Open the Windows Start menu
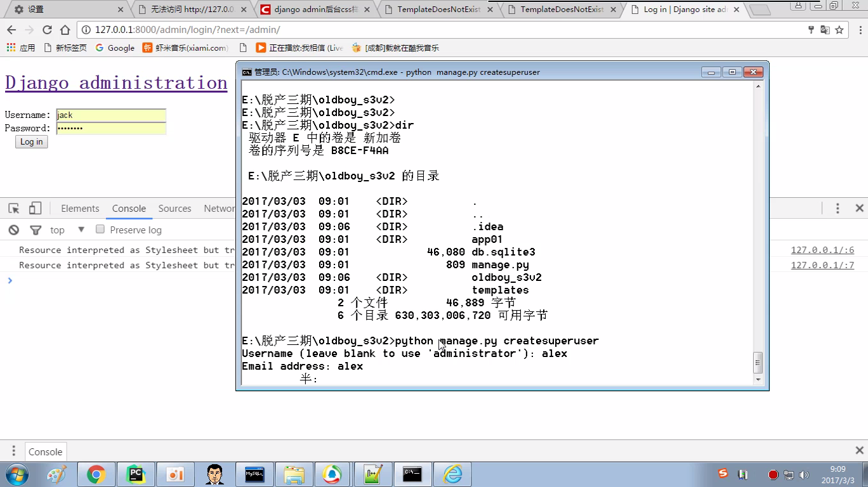868x487 pixels. click(17, 474)
